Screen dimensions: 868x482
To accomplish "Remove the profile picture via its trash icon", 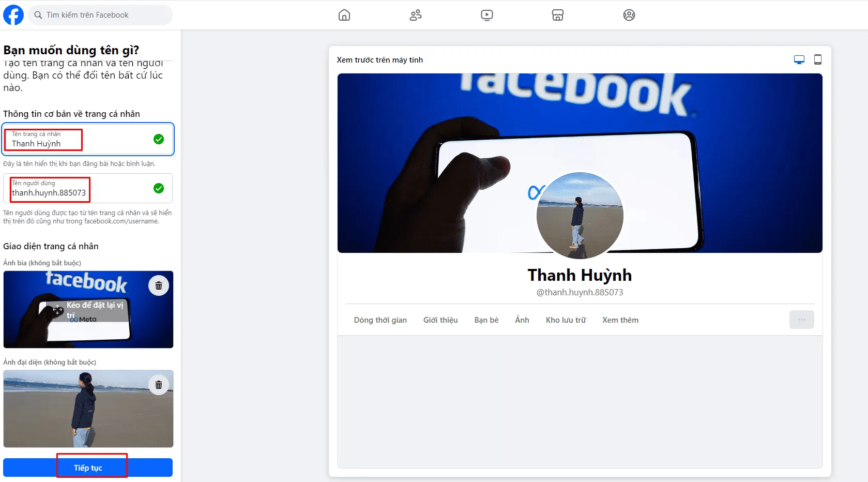I will point(159,385).
